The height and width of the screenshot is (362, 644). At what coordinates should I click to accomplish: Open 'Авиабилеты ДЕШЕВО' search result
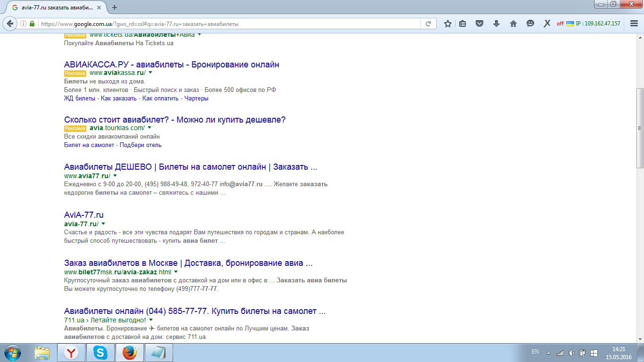click(x=190, y=167)
